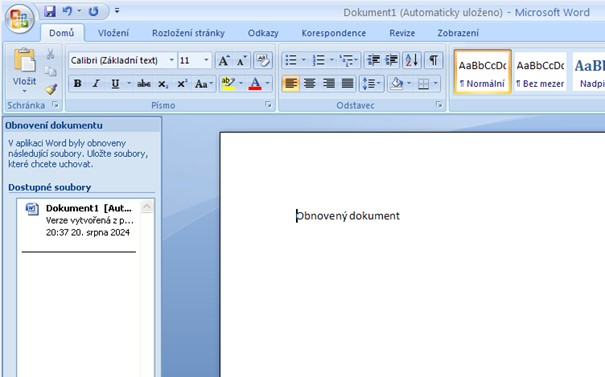
Task: Apply multilevel list
Action: 347,61
